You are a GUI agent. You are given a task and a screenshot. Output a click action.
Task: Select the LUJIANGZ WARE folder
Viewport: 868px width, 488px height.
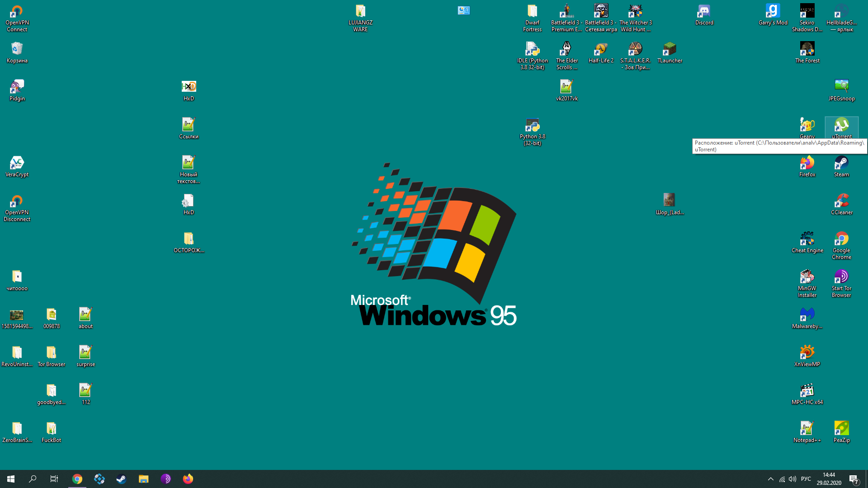[360, 18]
